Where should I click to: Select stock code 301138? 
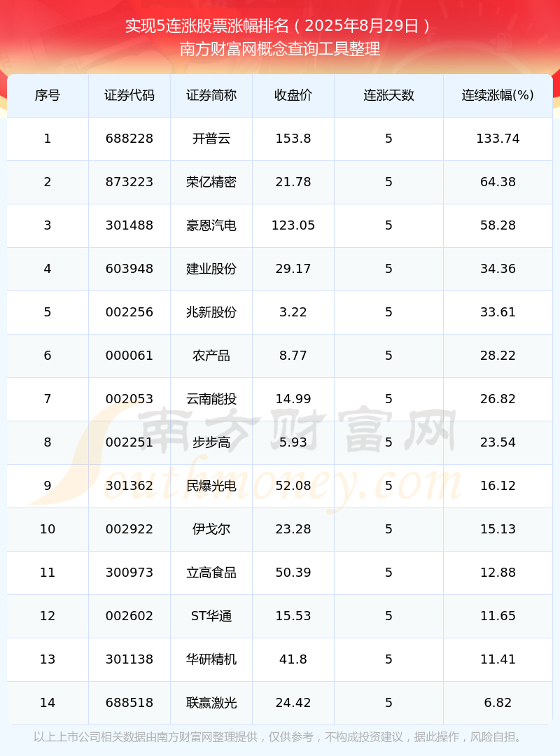(x=129, y=659)
